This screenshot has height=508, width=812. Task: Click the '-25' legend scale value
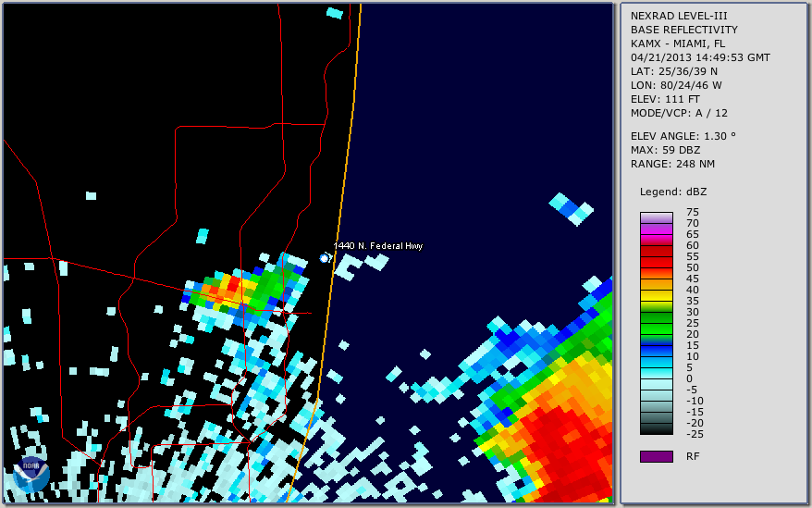(695, 434)
